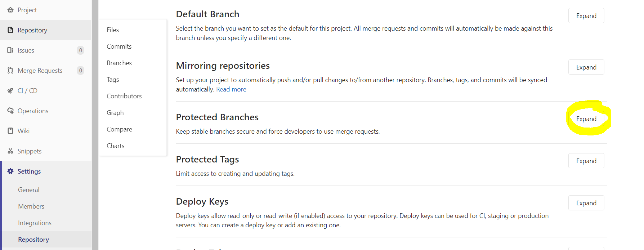Viewport: 644px width, 250px height.
Task: Click the Repository file icon in sidebar
Action: 10,30
